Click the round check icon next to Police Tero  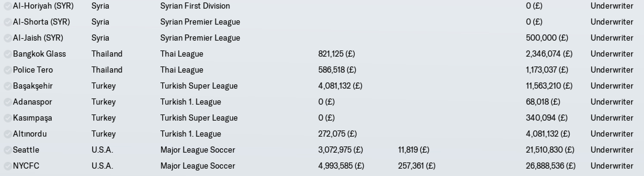[x=8, y=70]
